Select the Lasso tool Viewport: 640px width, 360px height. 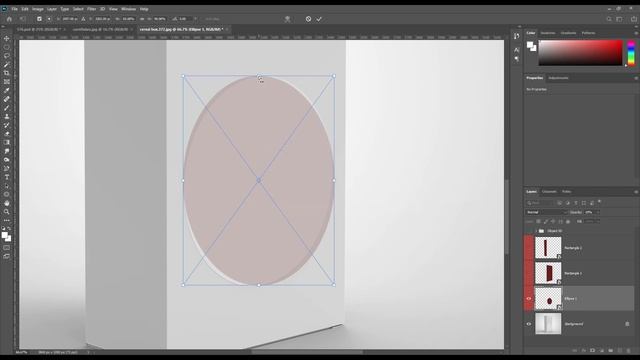(7, 56)
